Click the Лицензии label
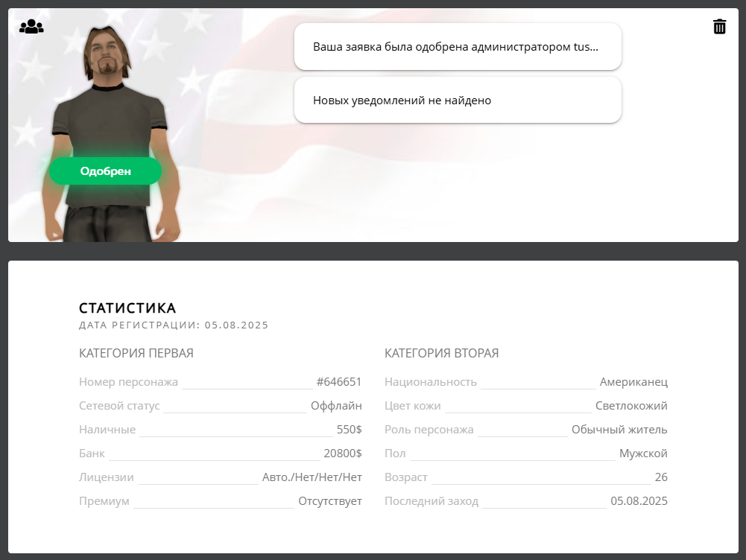Screen dimensions: 746x560 107,477
